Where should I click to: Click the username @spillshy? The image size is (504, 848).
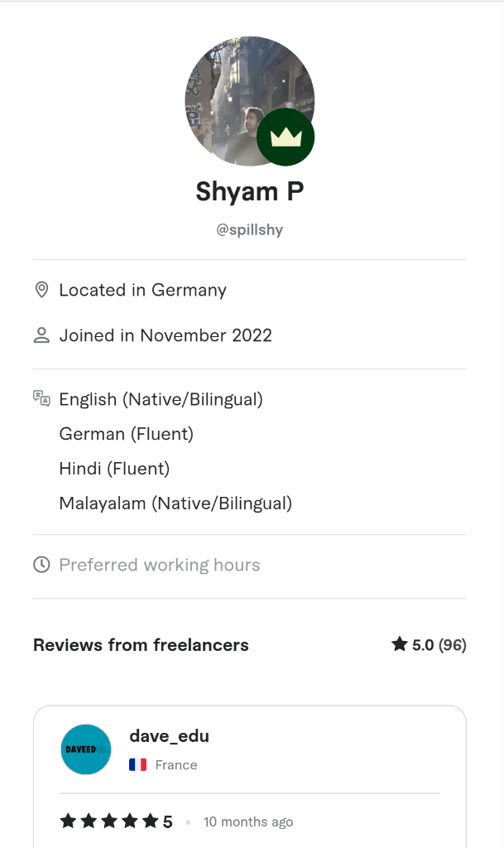tap(252, 229)
